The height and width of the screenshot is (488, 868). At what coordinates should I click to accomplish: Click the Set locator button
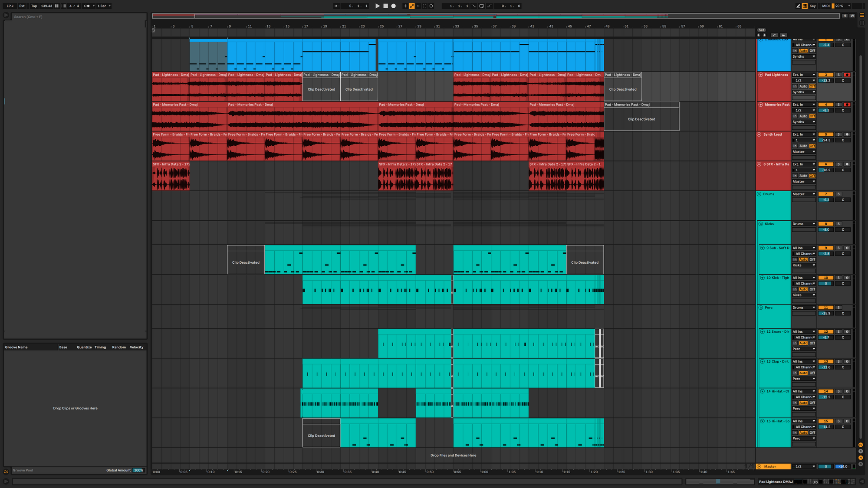762,30
